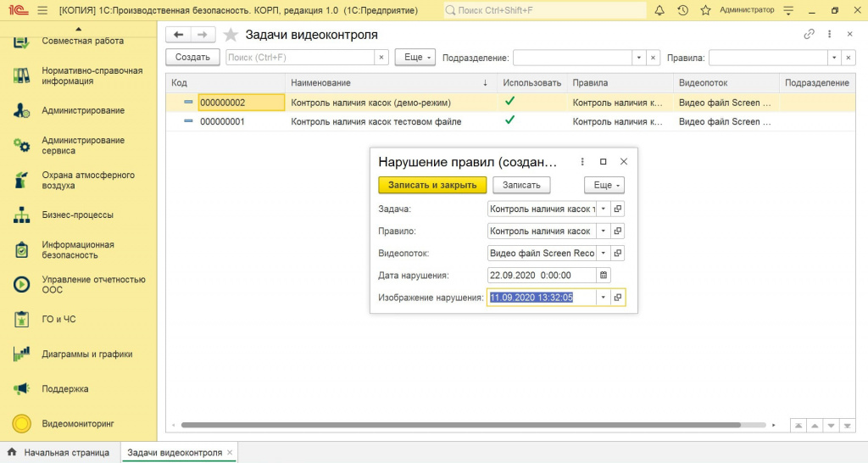The height and width of the screenshot is (463, 868).
Task: Click the Создать button
Action: [192, 57]
